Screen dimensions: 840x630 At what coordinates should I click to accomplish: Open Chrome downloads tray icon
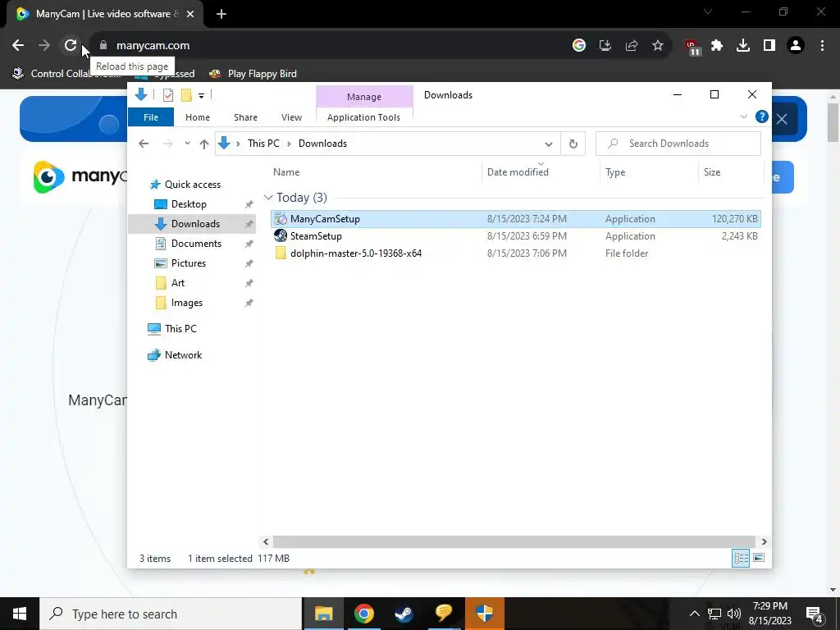pos(743,46)
